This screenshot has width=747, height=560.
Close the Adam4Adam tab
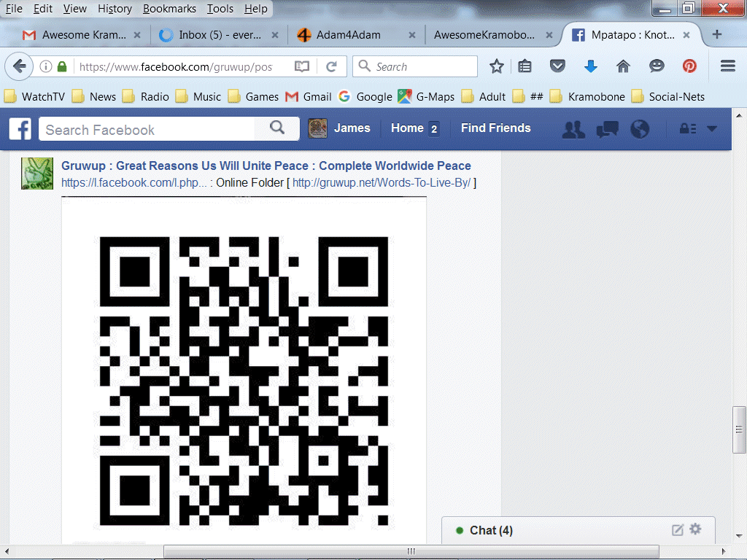point(412,35)
